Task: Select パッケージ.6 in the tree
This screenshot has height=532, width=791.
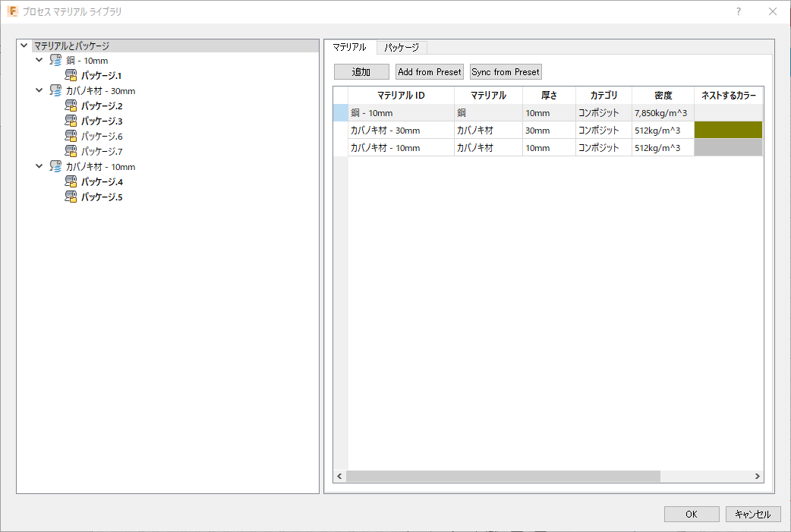Action: [102, 136]
